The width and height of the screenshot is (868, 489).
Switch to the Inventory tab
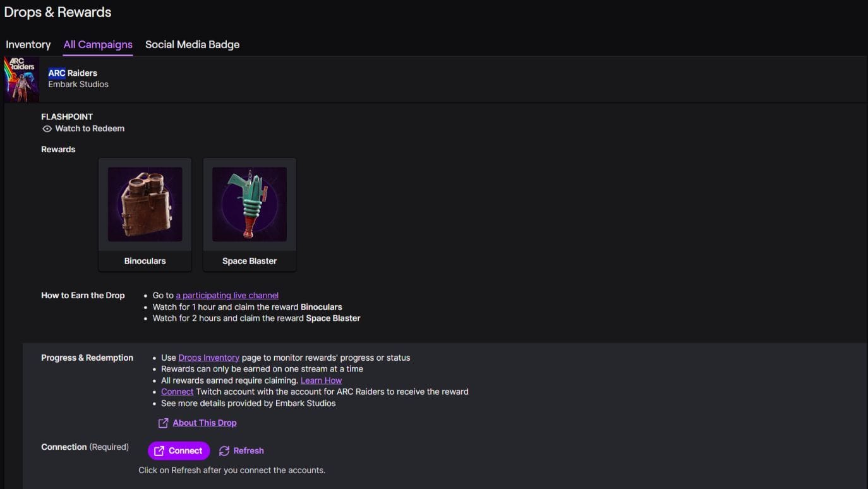point(28,45)
